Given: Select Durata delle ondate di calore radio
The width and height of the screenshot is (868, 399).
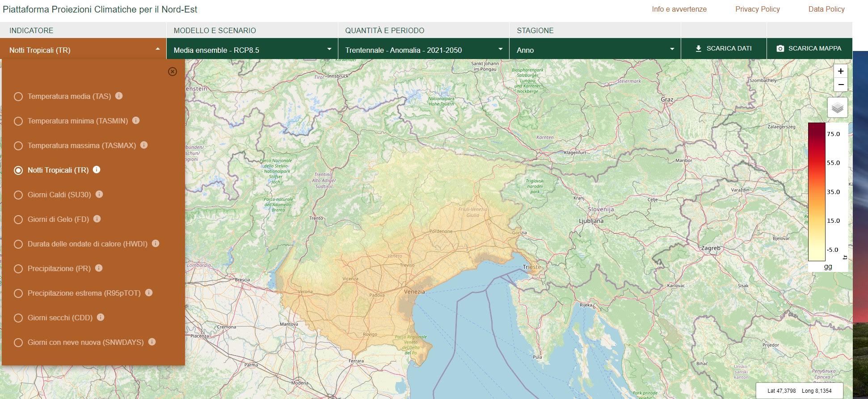Looking at the screenshot, I should click(18, 244).
